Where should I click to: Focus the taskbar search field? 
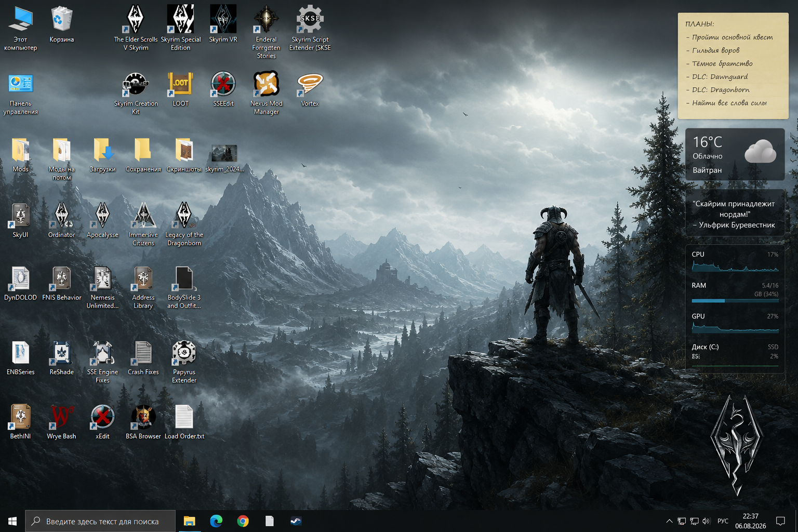coord(100,521)
